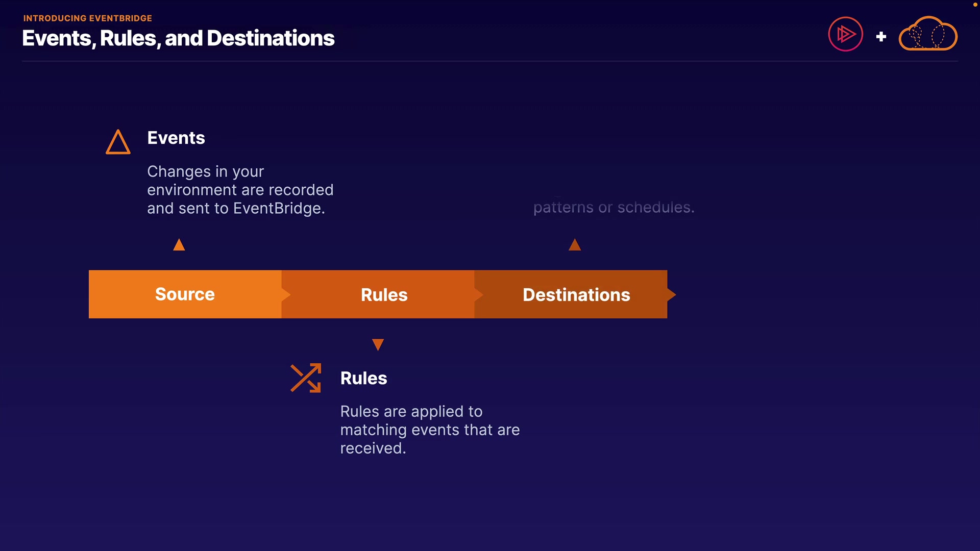Click the Events triangle outline icon
The width and height of the screenshot is (980, 551).
tap(118, 142)
